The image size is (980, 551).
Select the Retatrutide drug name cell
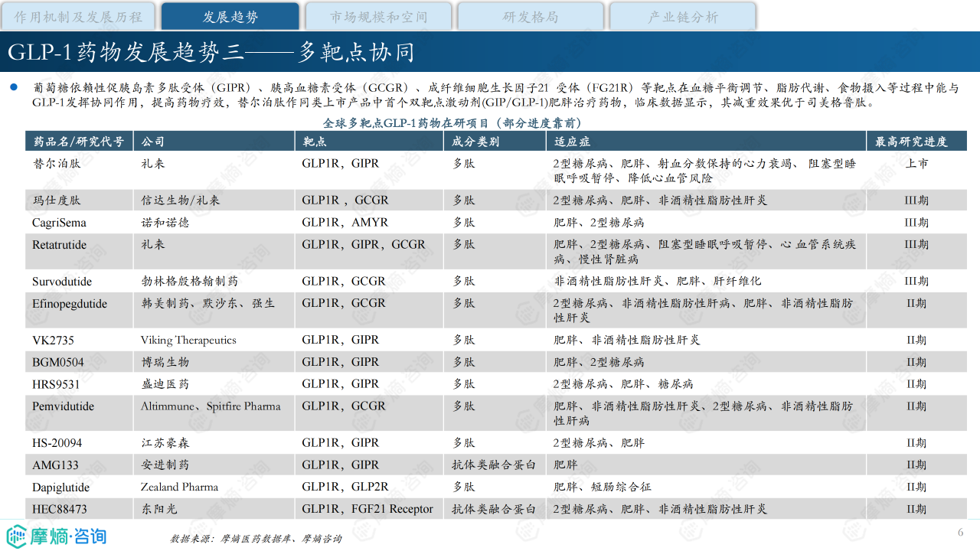[x=59, y=245]
